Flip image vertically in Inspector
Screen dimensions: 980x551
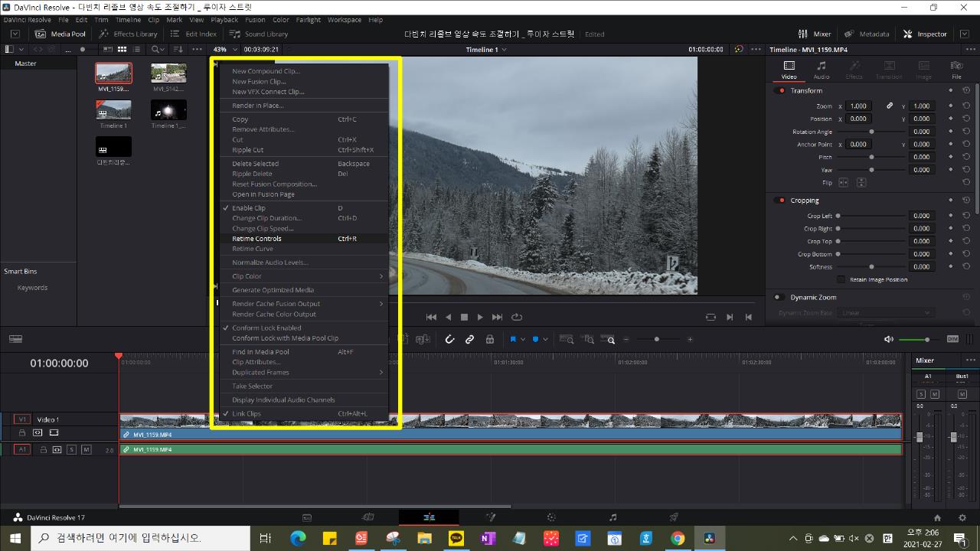coord(861,183)
